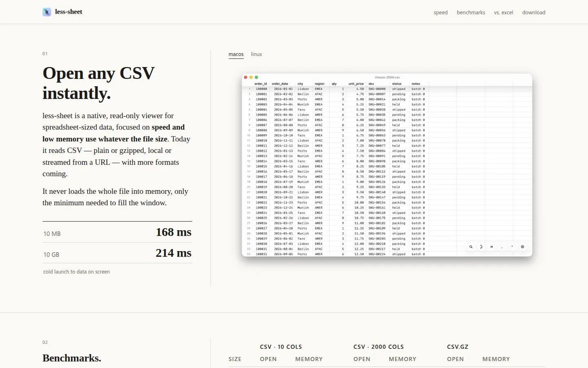The image size is (588, 368).
Task: Click the fixture-2000.csv window title
Action: click(387, 77)
